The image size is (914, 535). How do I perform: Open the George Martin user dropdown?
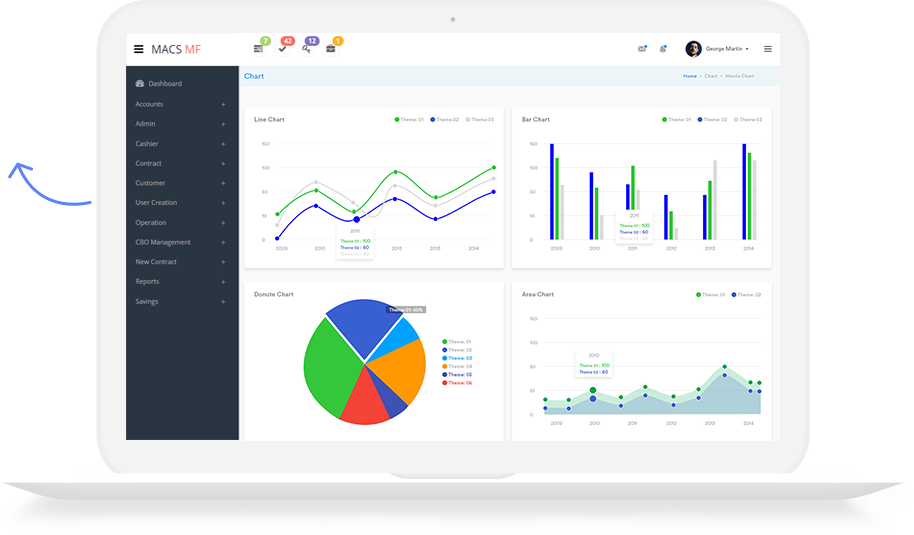(725, 49)
